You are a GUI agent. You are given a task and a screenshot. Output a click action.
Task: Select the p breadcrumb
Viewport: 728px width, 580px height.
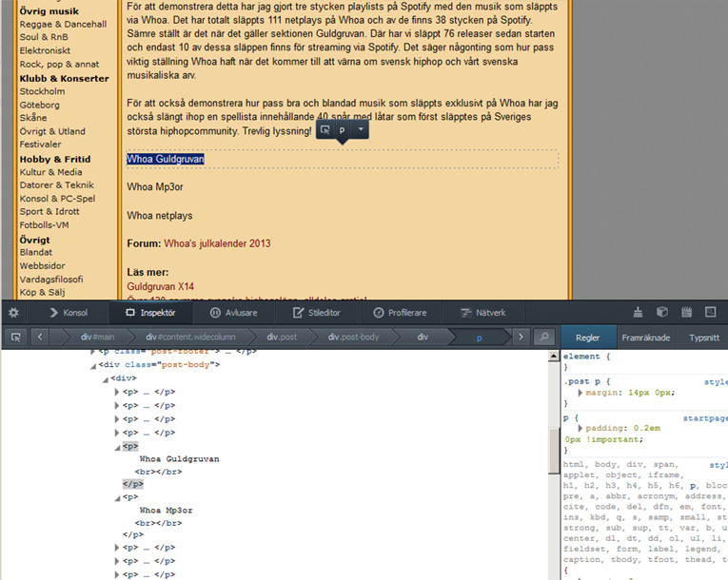pyautogui.click(x=479, y=338)
